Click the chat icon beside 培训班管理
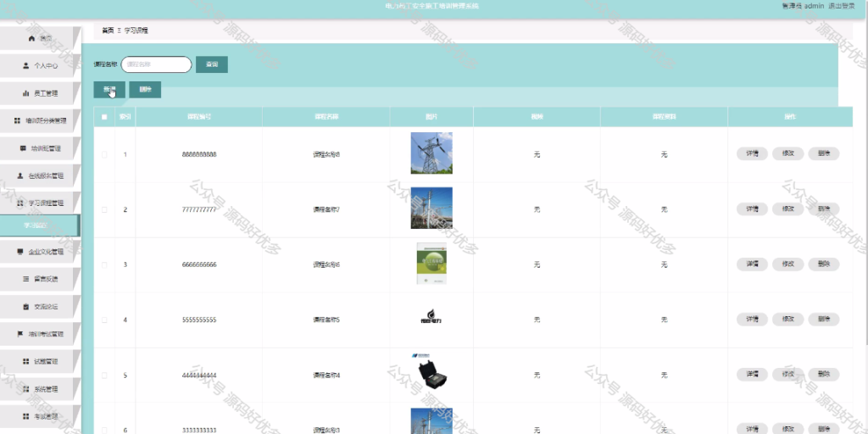 (23, 148)
